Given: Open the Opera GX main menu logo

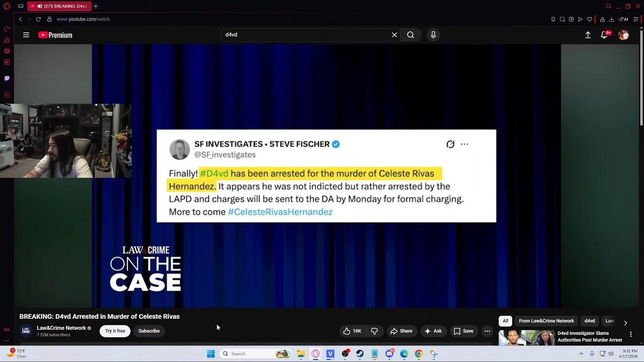Looking at the screenshot, I should click(7, 6).
